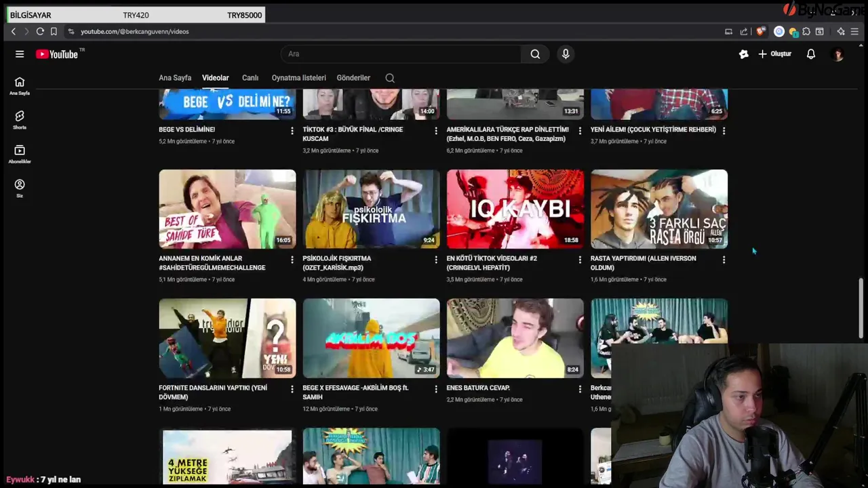Switch to the Canlı tab
The width and height of the screenshot is (868, 488).
pos(250,78)
